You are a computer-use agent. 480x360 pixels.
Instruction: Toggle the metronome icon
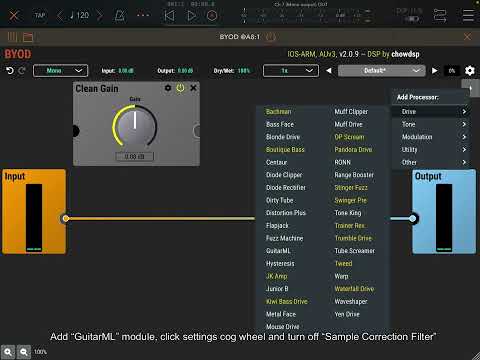pyautogui.click(x=120, y=15)
